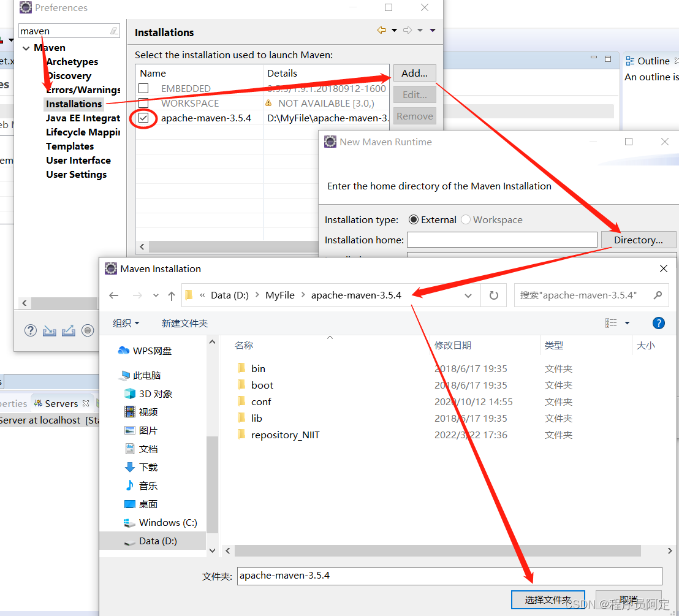Open 3D 对象 in the navigation pane
Image resolution: width=679 pixels, height=616 pixels.
tap(148, 394)
